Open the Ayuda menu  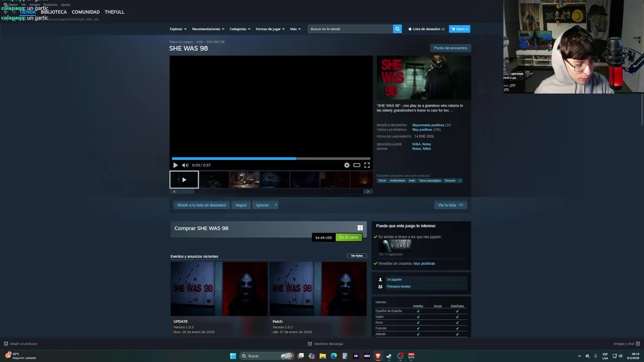(x=65, y=5)
